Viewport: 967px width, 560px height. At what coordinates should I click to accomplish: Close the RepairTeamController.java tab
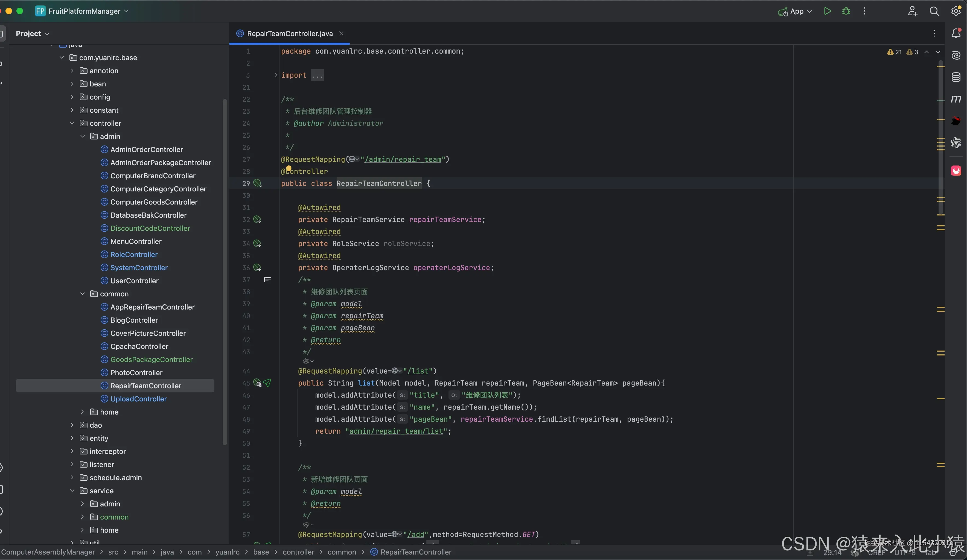pyautogui.click(x=341, y=33)
